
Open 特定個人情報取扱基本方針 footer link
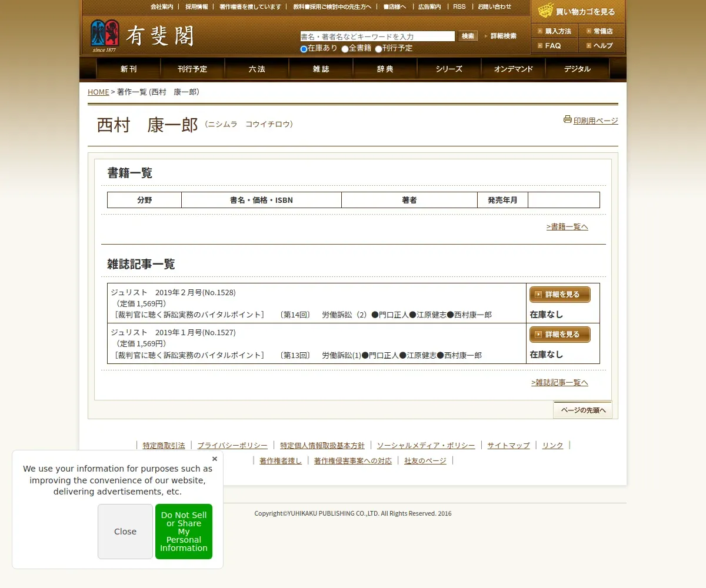pos(322,446)
